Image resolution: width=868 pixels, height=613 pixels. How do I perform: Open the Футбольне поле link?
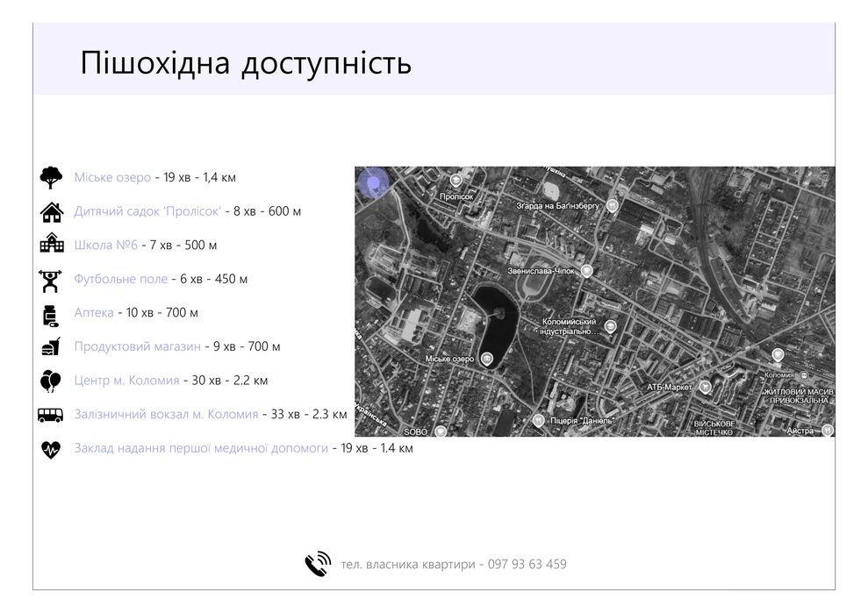tap(121, 279)
